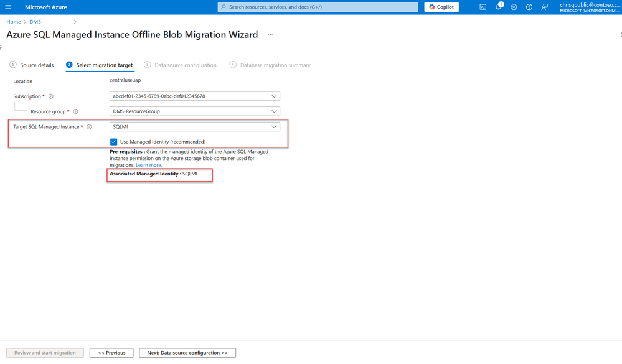Screen dimensions: 622x364
Task: Open Cloud Shell from the top bar
Action: click(483, 7)
